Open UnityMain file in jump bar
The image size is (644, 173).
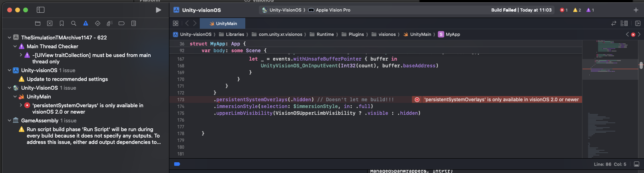(x=417, y=34)
